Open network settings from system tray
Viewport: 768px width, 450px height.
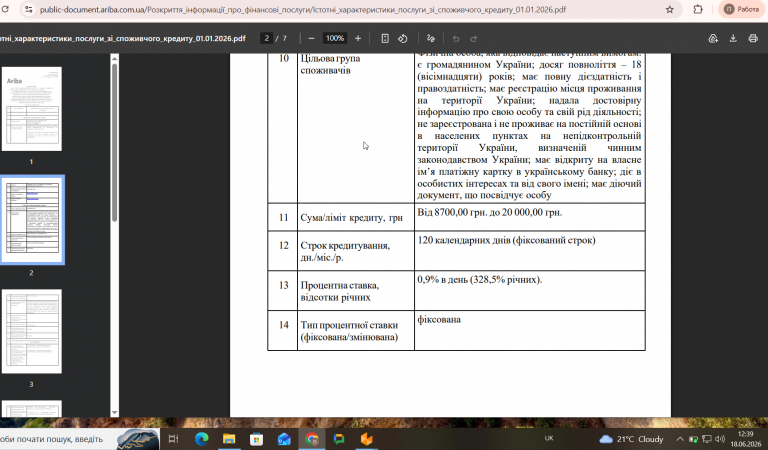pyautogui.click(x=707, y=439)
